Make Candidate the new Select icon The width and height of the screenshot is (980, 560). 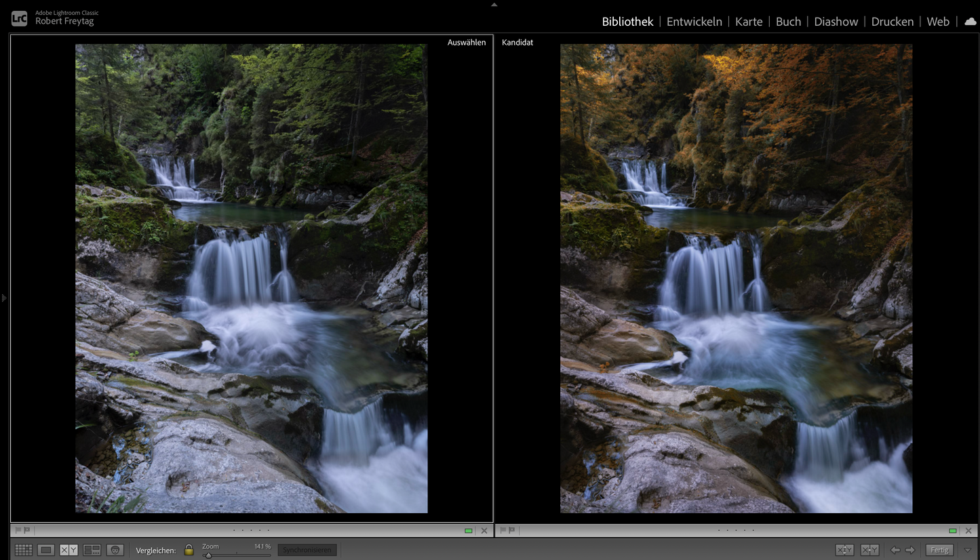click(869, 550)
